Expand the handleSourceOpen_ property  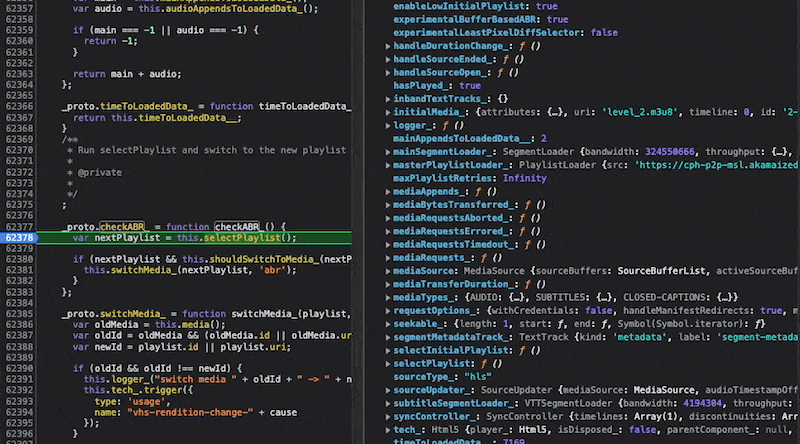click(388, 73)
